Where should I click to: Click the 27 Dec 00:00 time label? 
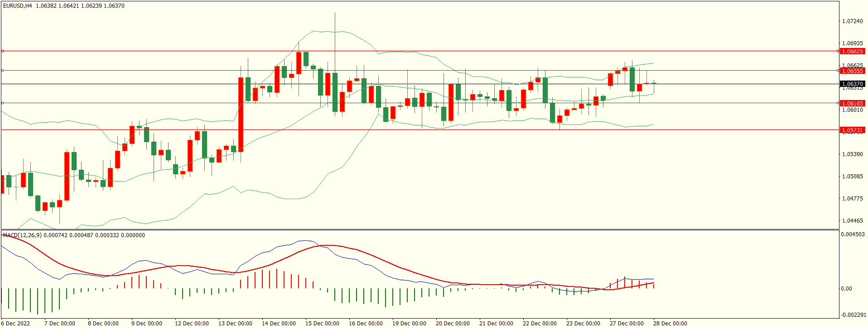tap(627, 324)
